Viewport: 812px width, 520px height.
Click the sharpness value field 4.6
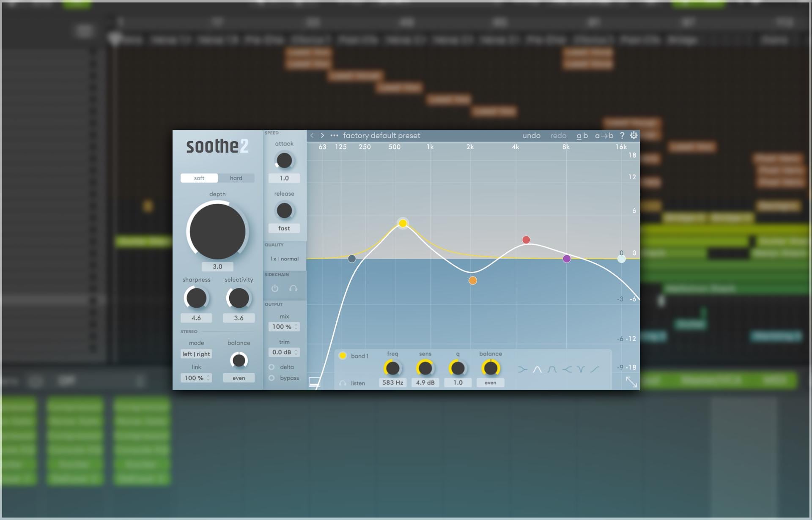click(196, 318)
